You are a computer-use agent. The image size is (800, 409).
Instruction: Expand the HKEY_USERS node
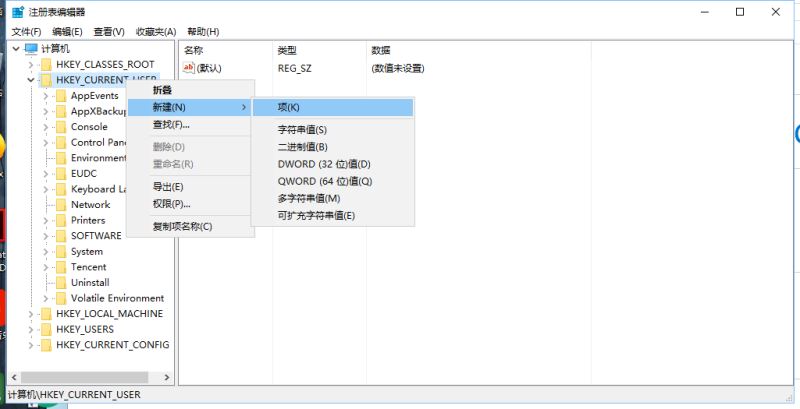[x=31, y=329]
